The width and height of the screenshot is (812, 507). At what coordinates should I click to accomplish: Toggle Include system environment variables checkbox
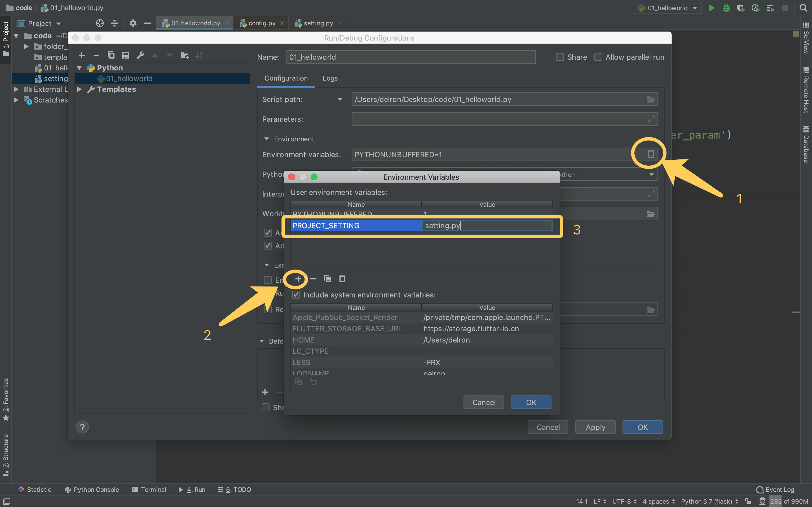[x=296, y=295]
